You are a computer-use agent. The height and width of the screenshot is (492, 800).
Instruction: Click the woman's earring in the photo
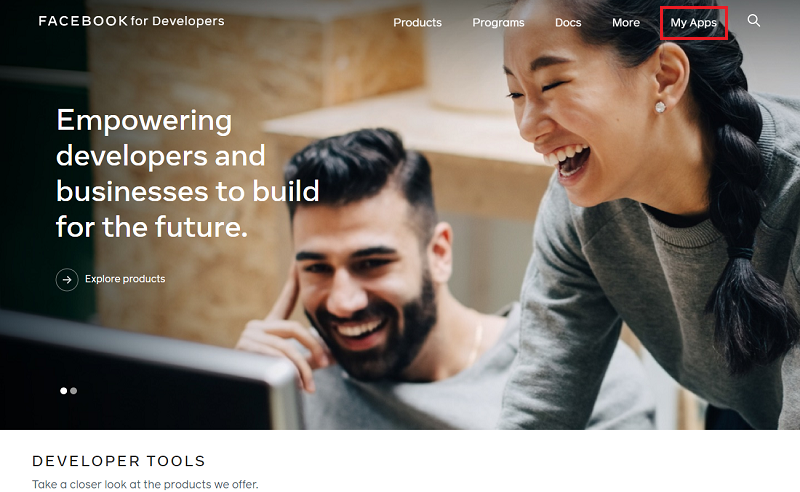pyautogui.click(x=660, y=107)
